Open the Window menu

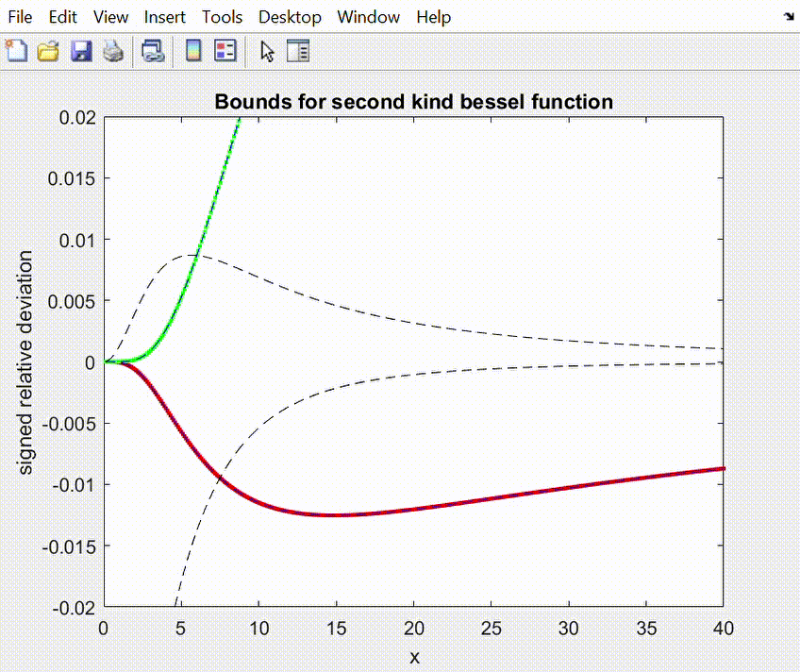tap(368, 17)
